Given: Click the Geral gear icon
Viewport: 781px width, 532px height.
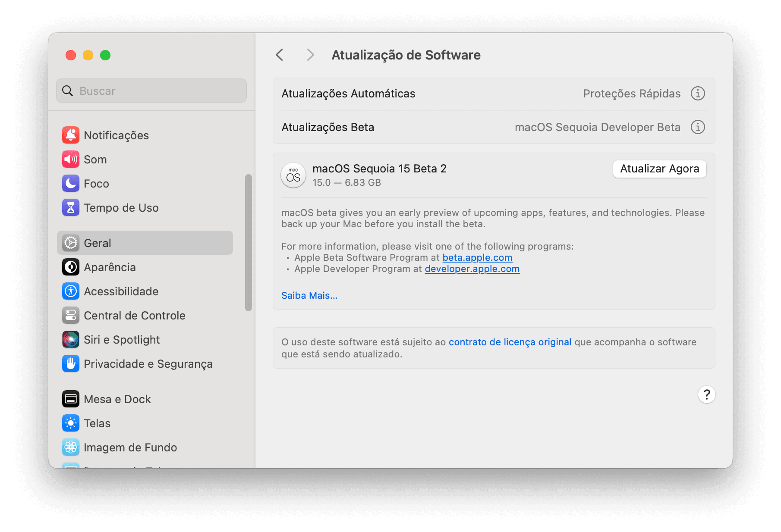Looking at the screenshot, I should click(71, 243).
